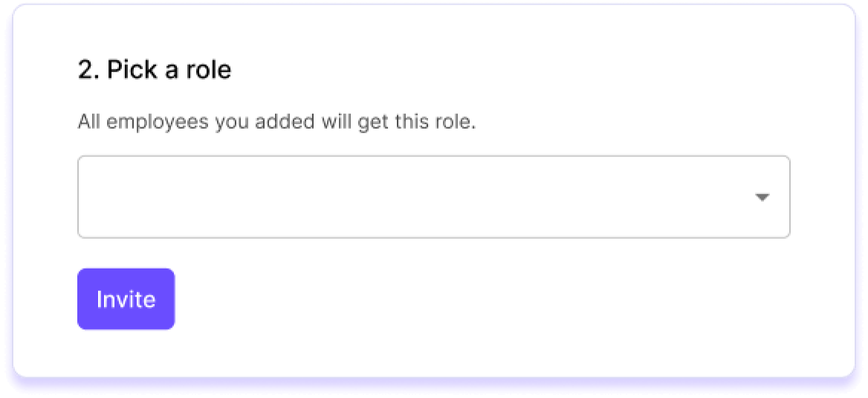Choose a role via the empty select field
This screenshot has height=398, width=868.
(x=433, y=197)
